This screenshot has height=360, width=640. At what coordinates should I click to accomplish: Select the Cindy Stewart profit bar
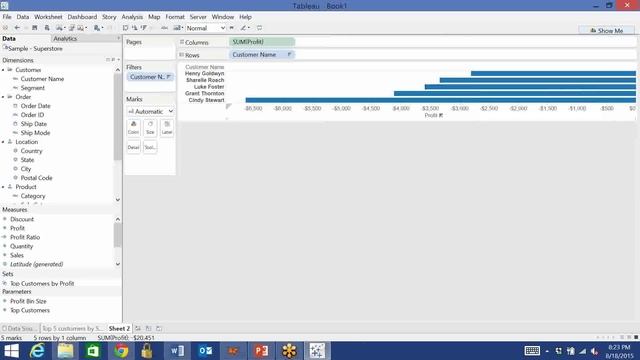tap(441, 100)
